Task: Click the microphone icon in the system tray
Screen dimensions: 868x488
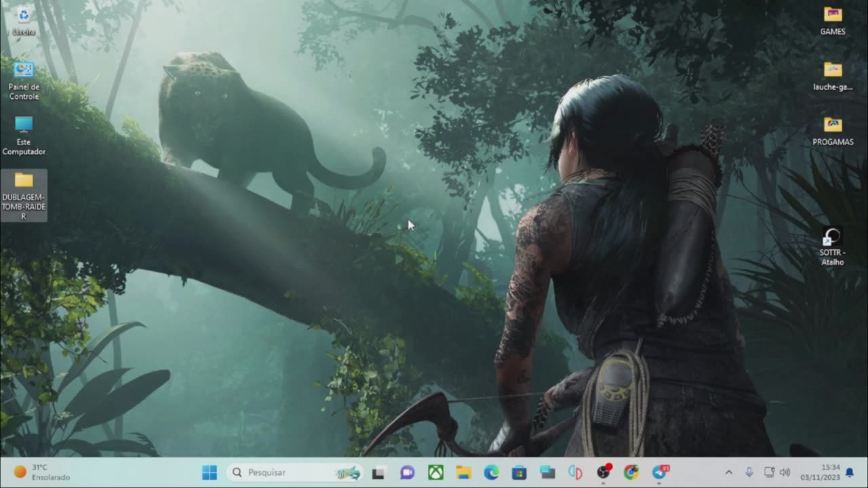Action: click(x=749, y=472)
